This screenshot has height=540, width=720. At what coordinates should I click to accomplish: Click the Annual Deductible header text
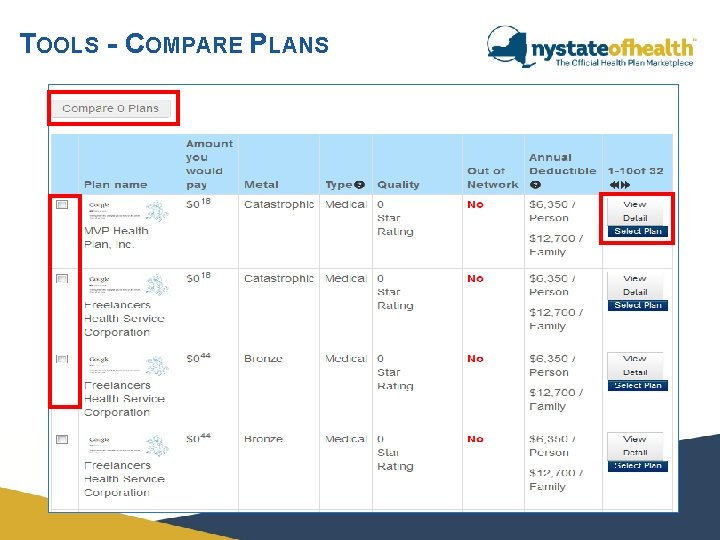[x=562, y=164]
